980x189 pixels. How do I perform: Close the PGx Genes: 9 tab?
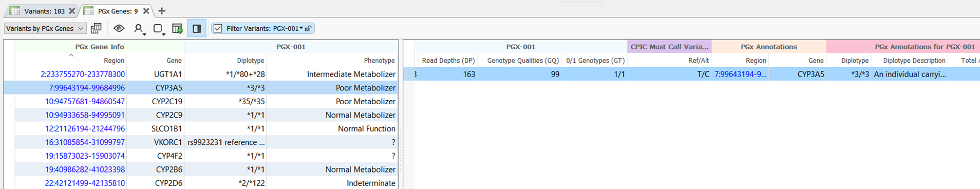click(x=146, y=11)
